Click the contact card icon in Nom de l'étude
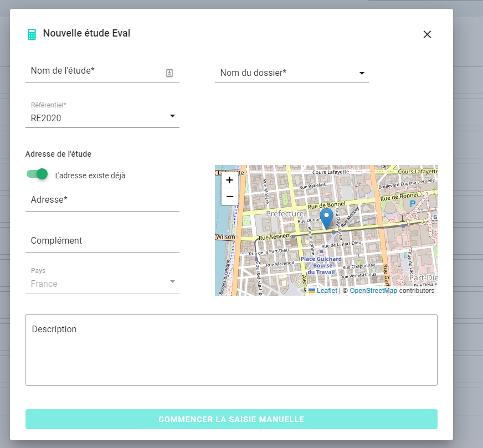483x448 pixels. (x=169, y=73)
